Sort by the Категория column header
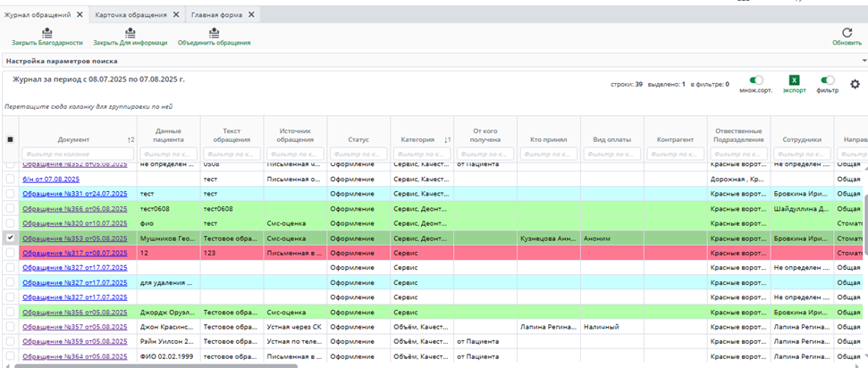This screenshot has width=868, height=368. [417, 140]
